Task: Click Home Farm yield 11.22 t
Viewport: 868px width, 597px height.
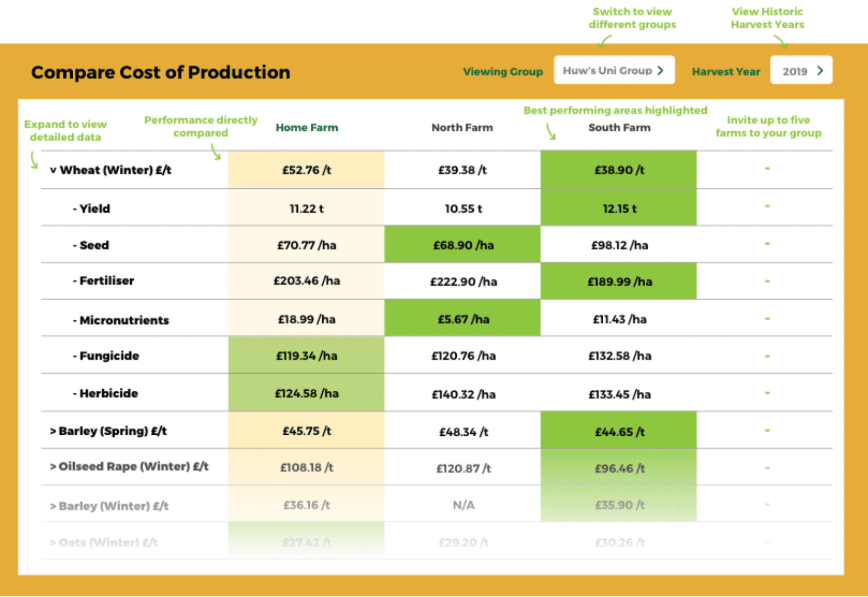Action: [307, 208]
